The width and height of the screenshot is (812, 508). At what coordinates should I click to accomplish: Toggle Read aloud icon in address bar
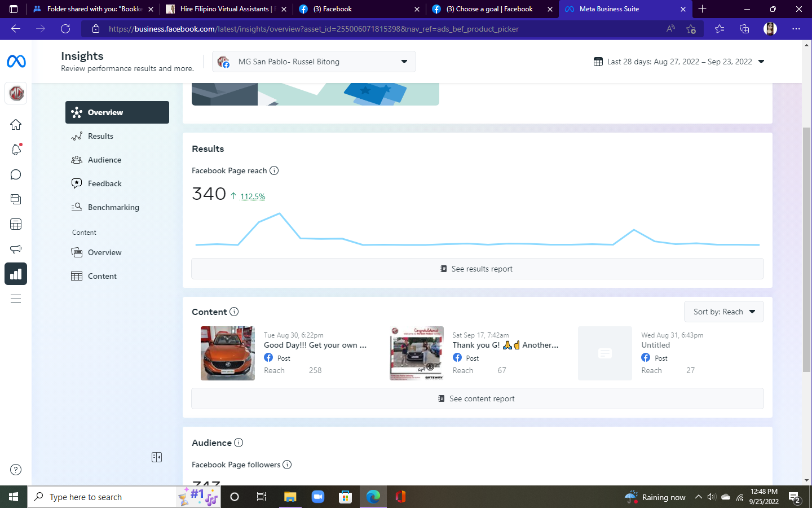[670, 29]
